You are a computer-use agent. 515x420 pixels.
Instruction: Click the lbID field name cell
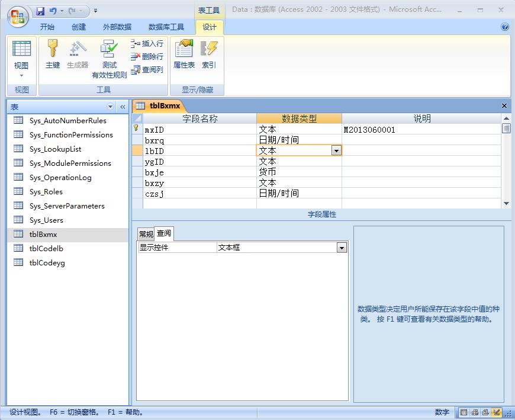[199, 150]
